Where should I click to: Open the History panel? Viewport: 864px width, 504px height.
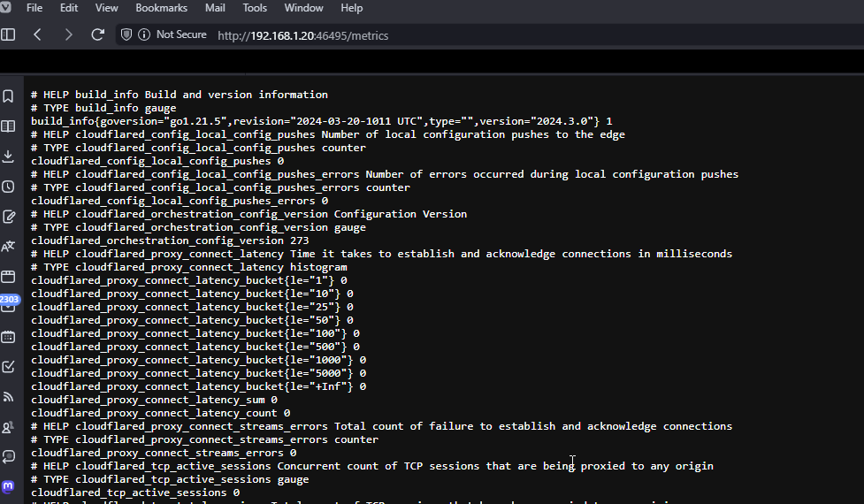click(8, 187)
